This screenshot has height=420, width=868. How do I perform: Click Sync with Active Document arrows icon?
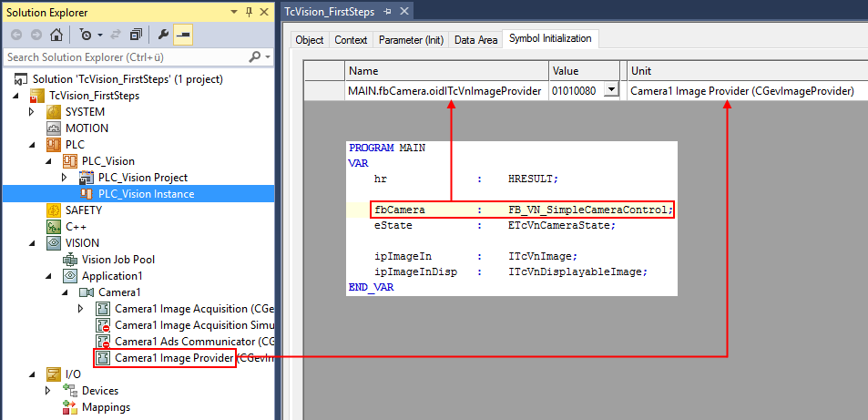pyautogui.click(x=116, y=35)
